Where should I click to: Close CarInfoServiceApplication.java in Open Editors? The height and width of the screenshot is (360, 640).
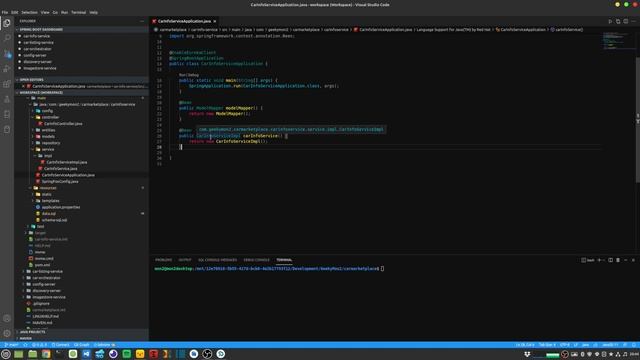(23, 86)
